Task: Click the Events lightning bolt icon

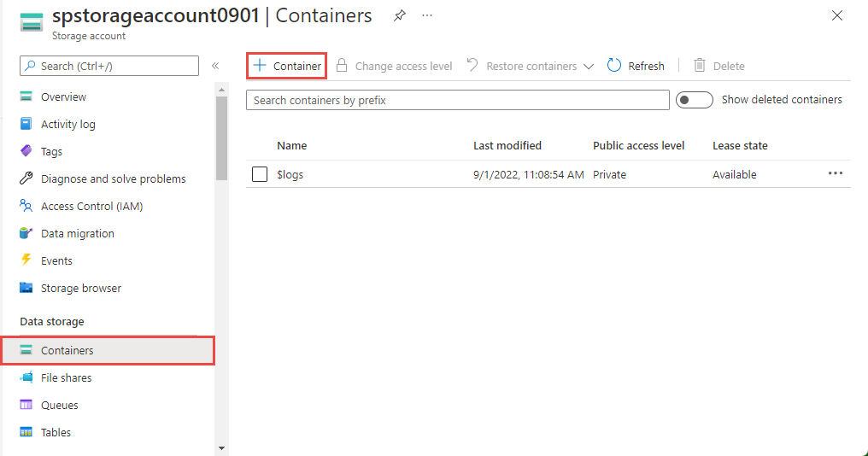Action: (26, 260)
